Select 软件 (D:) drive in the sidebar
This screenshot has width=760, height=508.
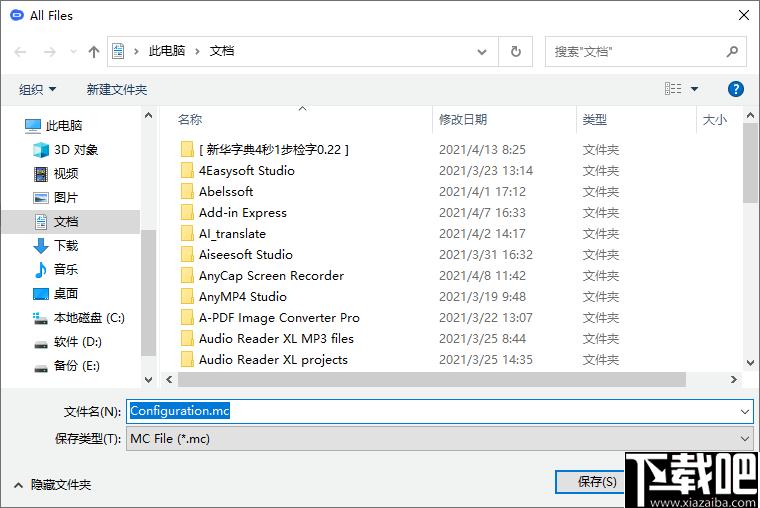click(68, 342)
